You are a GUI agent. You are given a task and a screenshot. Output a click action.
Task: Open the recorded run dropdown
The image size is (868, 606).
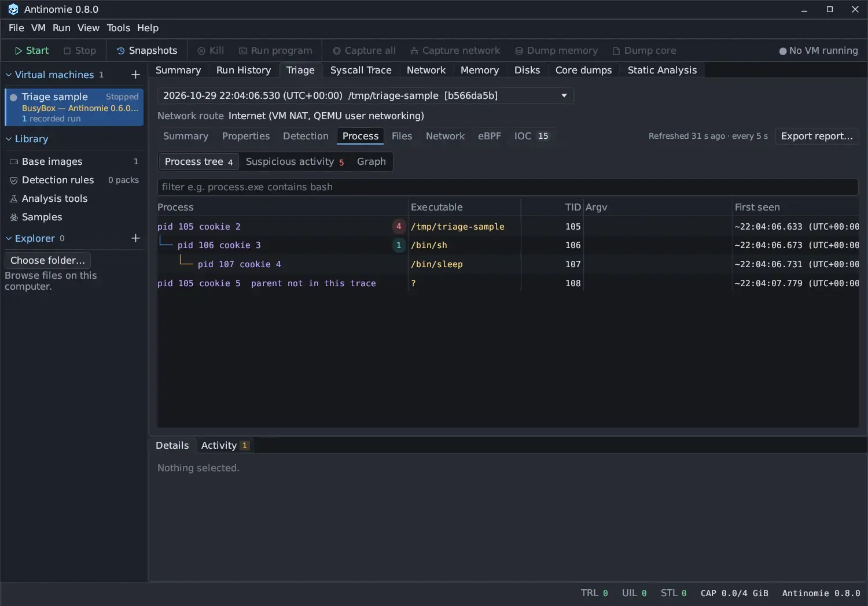click(x=365, y=95)
